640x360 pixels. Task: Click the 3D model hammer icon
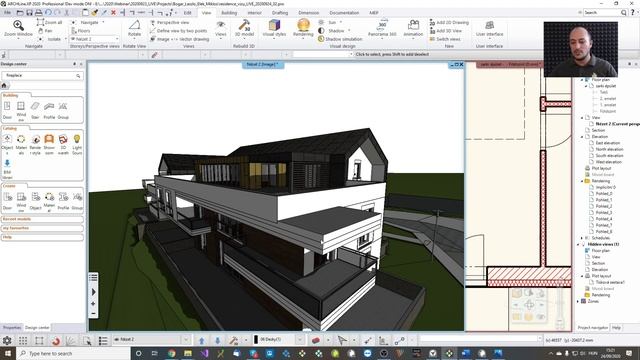click(244, 28)
